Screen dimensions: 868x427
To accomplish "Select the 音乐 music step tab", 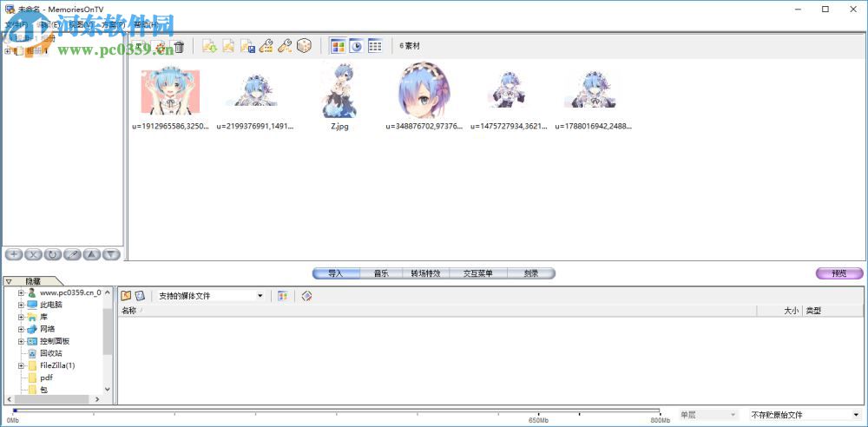I will click(381, 273).
